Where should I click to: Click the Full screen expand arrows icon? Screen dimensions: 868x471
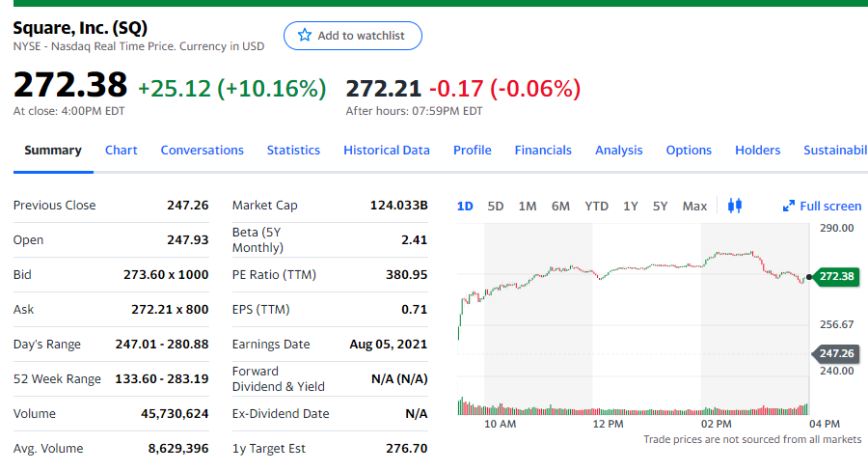789,206
